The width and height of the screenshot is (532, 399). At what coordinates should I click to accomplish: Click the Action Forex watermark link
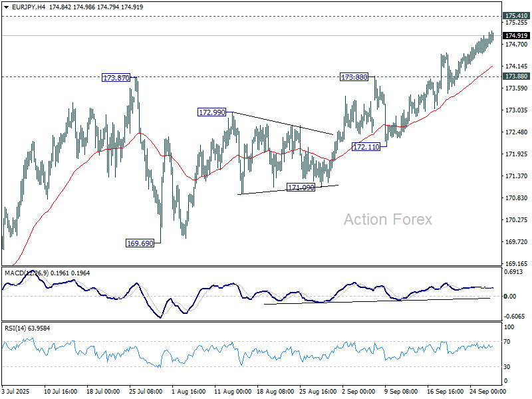coord(388,219)
